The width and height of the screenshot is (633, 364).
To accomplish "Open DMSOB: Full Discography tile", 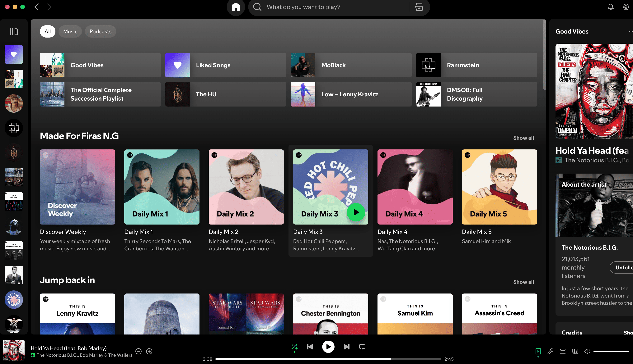I will [x=476, y=94].
